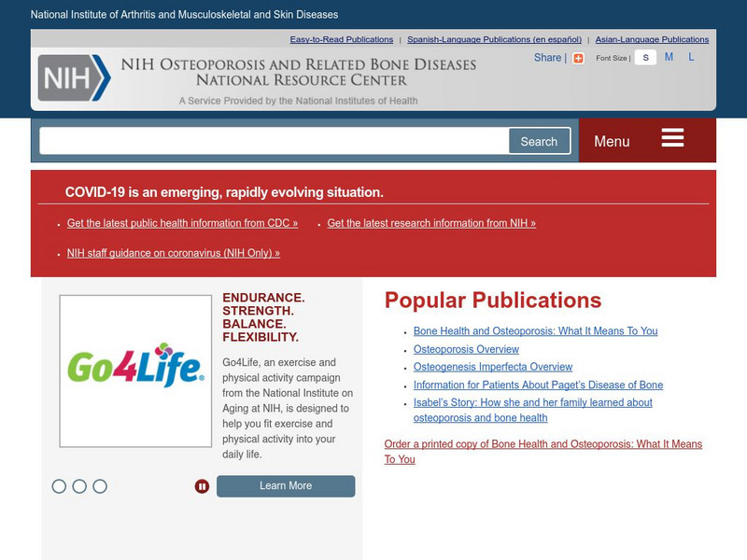
Task: Click the Endurance Strength Balance Flexibility heading
Action: pos(263,317)
